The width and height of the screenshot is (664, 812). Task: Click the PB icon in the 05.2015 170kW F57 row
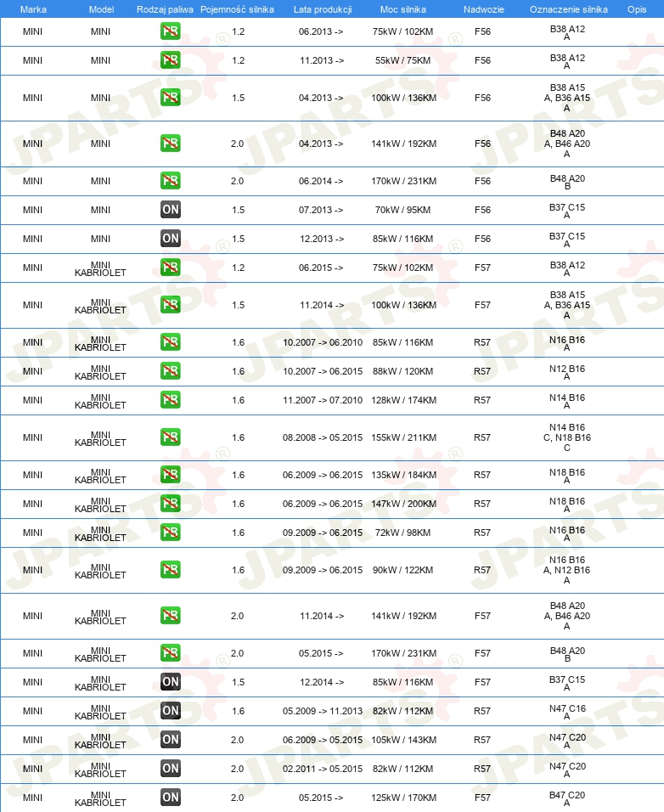click(171, 653)
